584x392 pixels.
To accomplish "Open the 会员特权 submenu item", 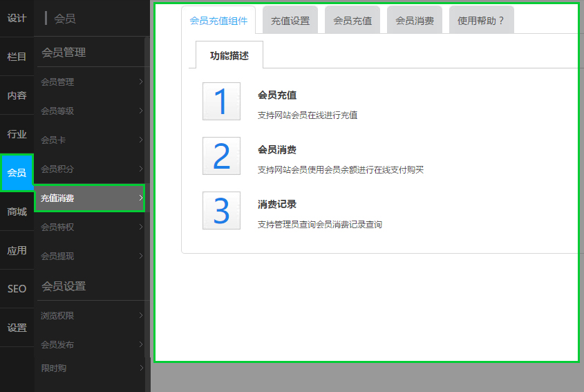I will [x=90, y=227].
